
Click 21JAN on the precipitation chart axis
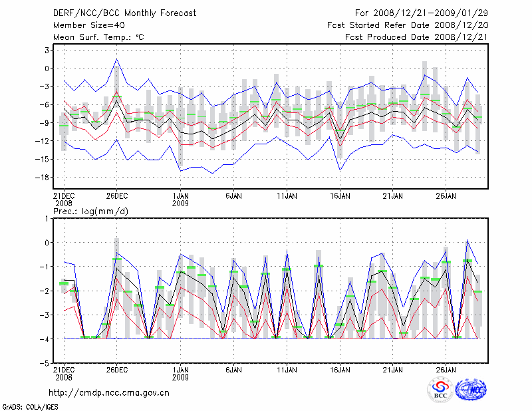[x=393, y=369]
